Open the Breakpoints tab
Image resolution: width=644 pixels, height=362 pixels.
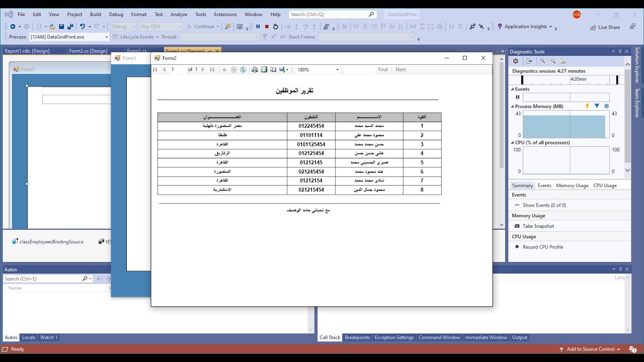[x=357, y=338]
